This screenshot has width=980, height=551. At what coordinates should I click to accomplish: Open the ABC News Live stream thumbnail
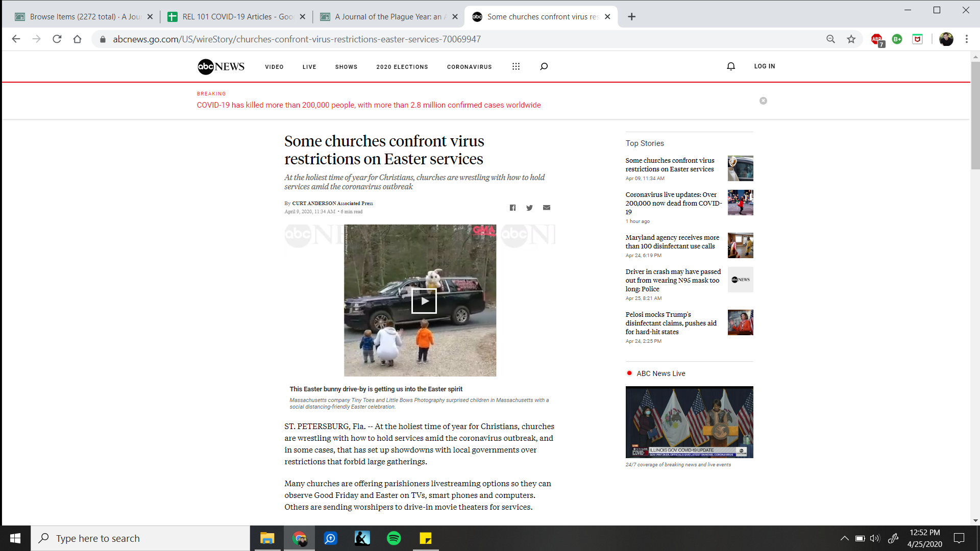pos(689,422)
